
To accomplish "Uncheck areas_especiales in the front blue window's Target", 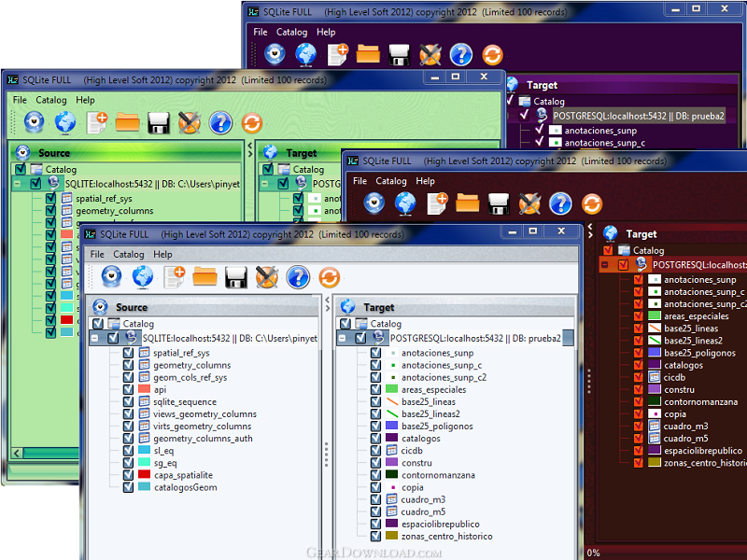I will coord(375,390).
